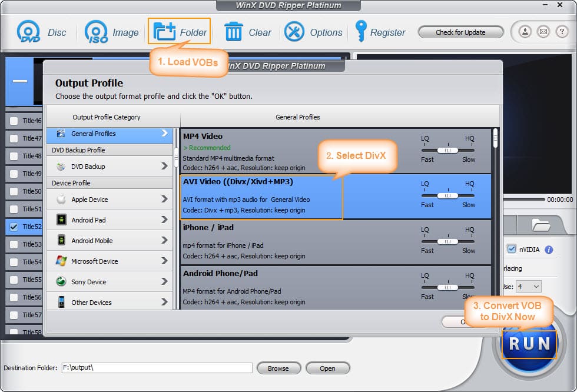
Task: Adjust the Android Phone/Pad quality slider
Action: (x=447, y=288)
